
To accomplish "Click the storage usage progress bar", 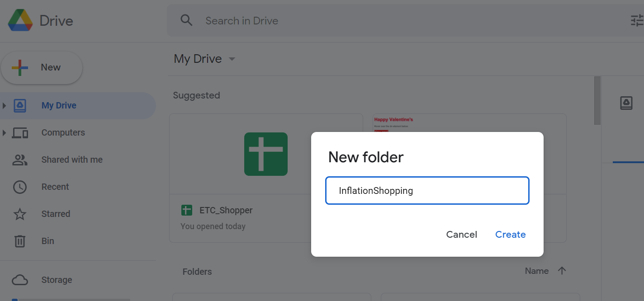I will [71, 300].
